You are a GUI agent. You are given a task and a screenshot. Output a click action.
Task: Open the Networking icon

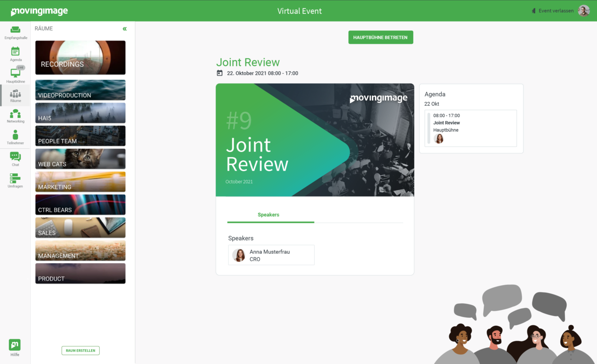(x=15, y=114)
